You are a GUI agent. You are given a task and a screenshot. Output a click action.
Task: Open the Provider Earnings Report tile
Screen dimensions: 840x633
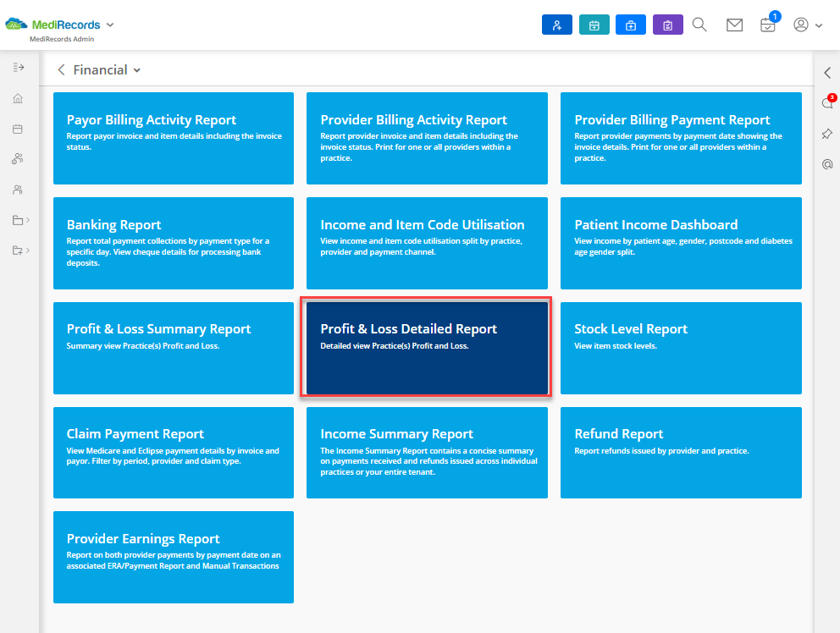tap(174, 557)
